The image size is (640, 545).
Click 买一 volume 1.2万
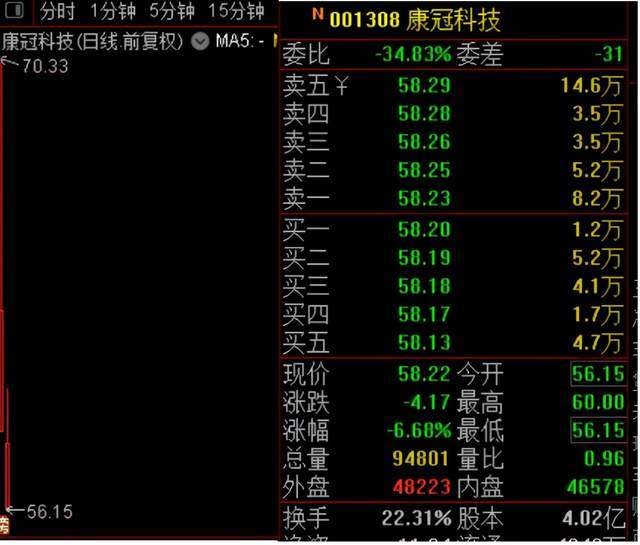click(597, 229)
